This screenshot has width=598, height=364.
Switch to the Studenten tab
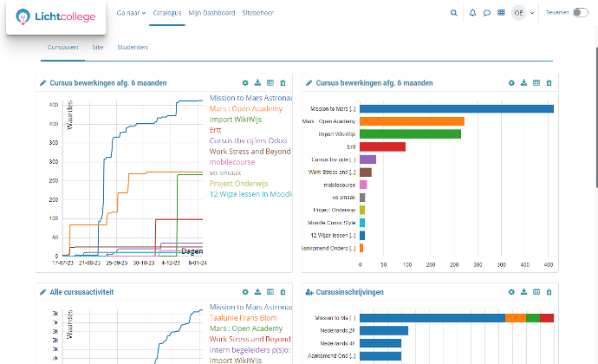click(131, 47)
